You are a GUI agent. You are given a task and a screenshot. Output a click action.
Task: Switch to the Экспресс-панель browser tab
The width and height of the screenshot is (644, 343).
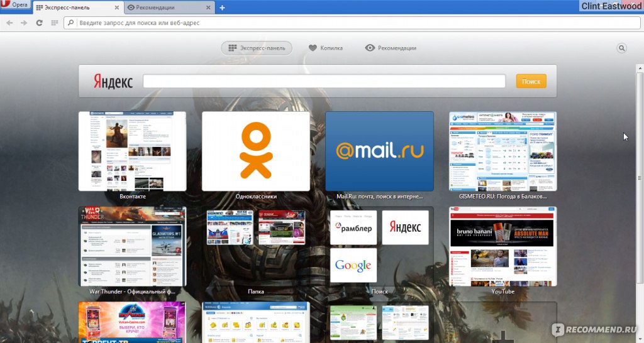pos(77,8)
